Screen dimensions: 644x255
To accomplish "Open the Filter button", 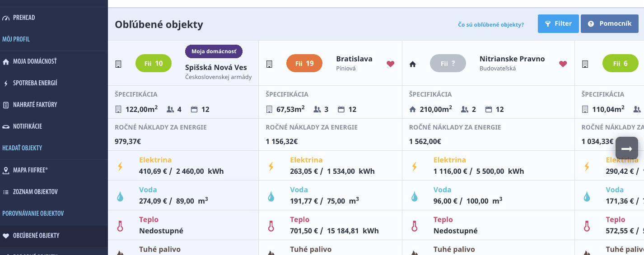I will (x=558, y=24).
